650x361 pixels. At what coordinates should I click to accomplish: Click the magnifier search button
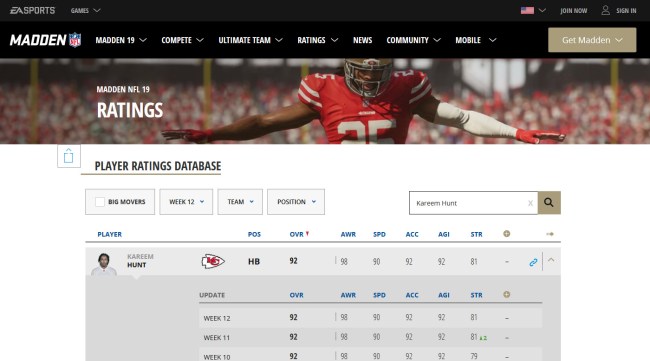(549, 203)
